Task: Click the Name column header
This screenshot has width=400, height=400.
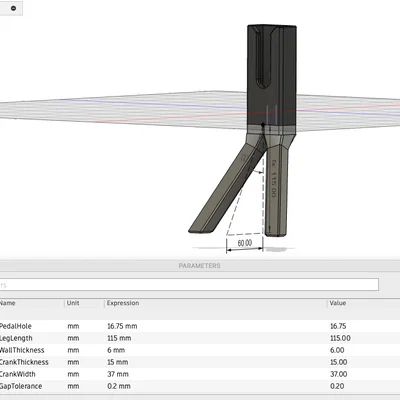Action: coord(8,303)
